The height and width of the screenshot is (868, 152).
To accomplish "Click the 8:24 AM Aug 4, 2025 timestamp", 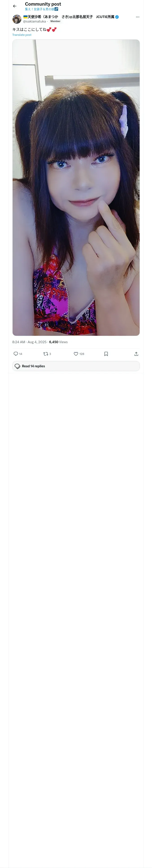I will click(x=29, y=342).
